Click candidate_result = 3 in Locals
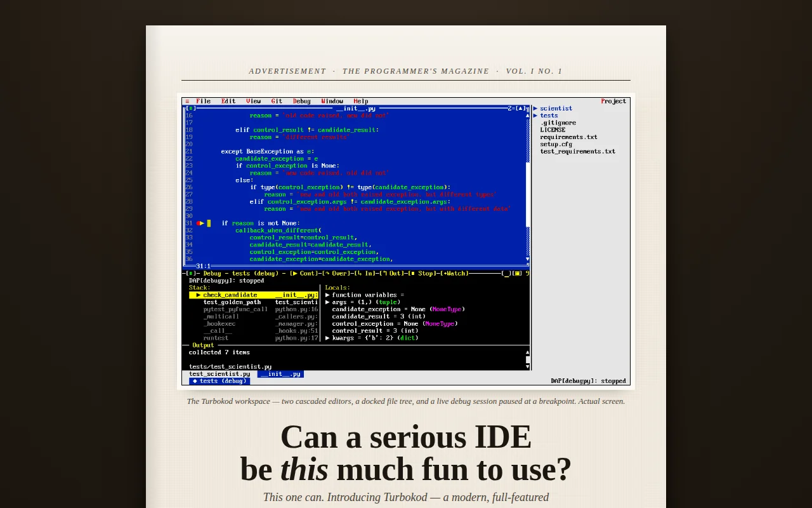The width and height of the screenshot is (812, 508). pos(379,316)
